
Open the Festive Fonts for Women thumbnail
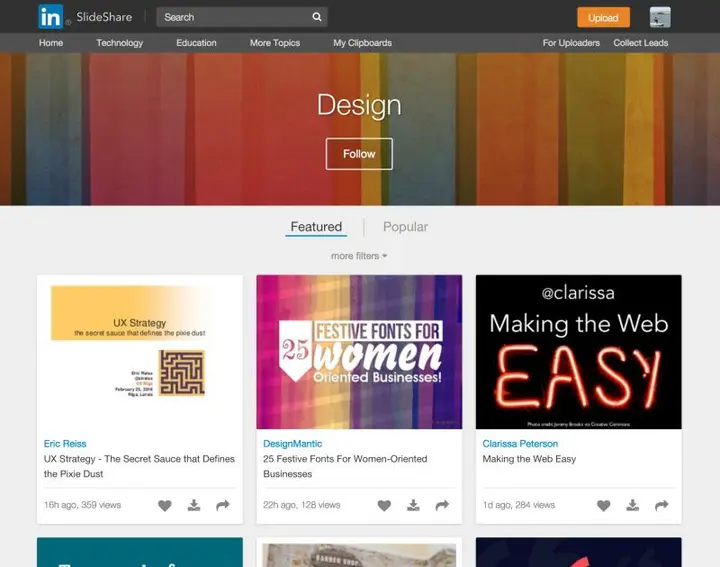[359, 352]
